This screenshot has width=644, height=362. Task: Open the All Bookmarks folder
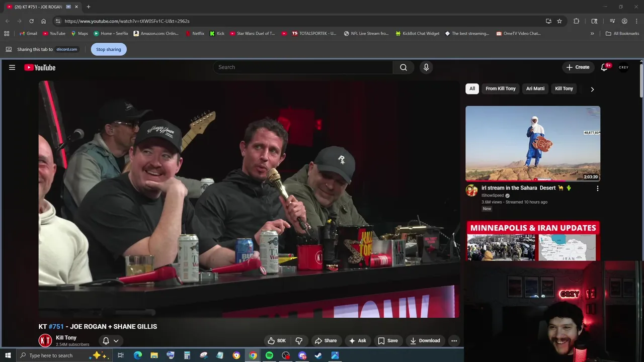point(622,34)
